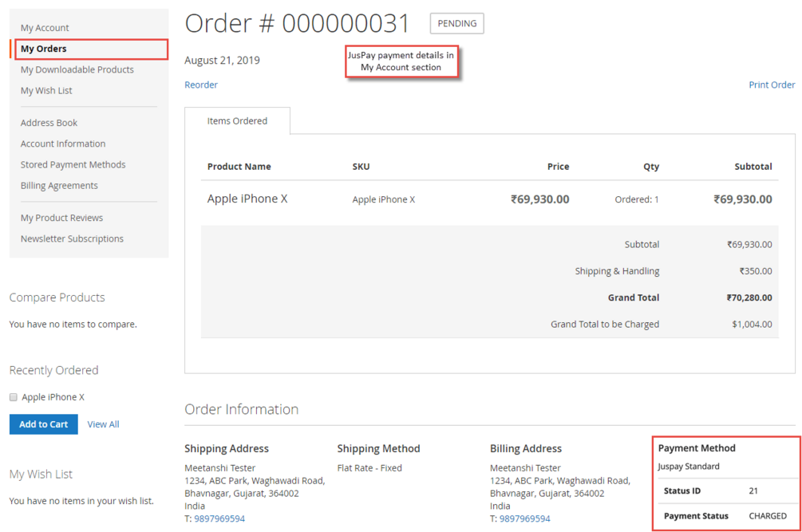Check the Apple iPhone X recently ordered checkbox
This screenshot has width=802, height=532.
tap(14, 397)
